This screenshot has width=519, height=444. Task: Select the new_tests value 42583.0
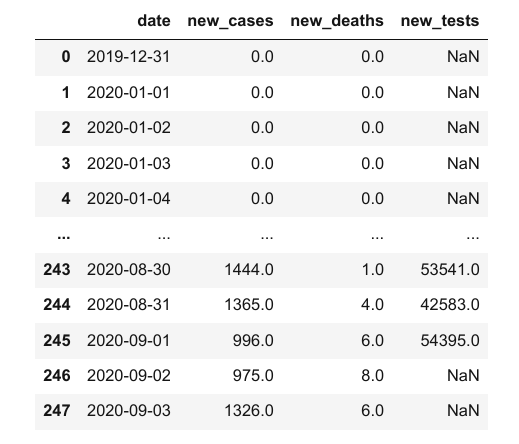450,305
